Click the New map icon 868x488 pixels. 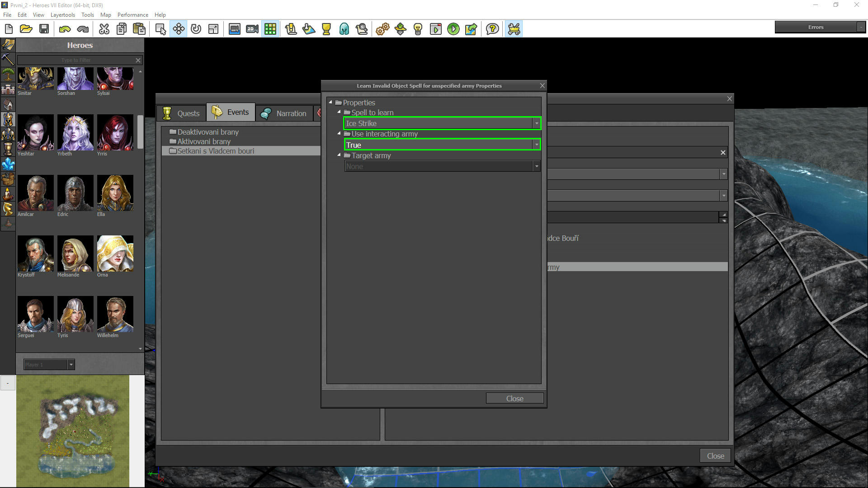pyautogui.click(x=9, y=29)
